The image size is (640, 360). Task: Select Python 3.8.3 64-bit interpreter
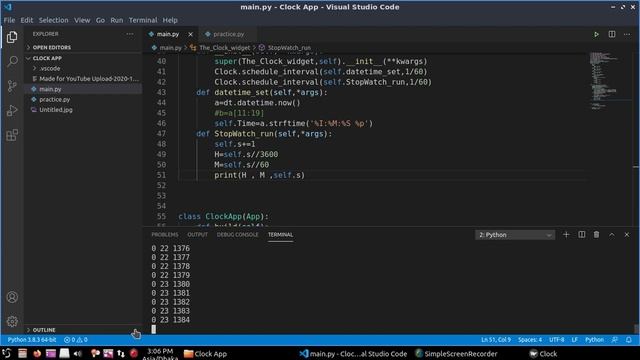coord(31,340)
